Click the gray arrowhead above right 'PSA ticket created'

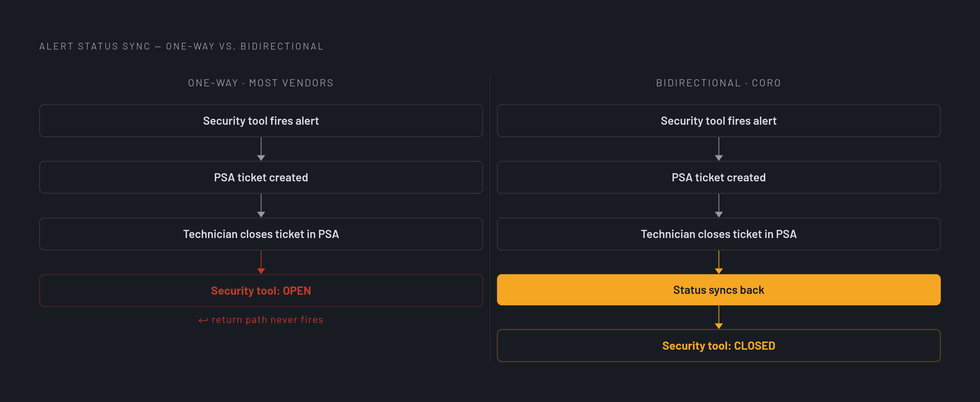pos(719,158)
